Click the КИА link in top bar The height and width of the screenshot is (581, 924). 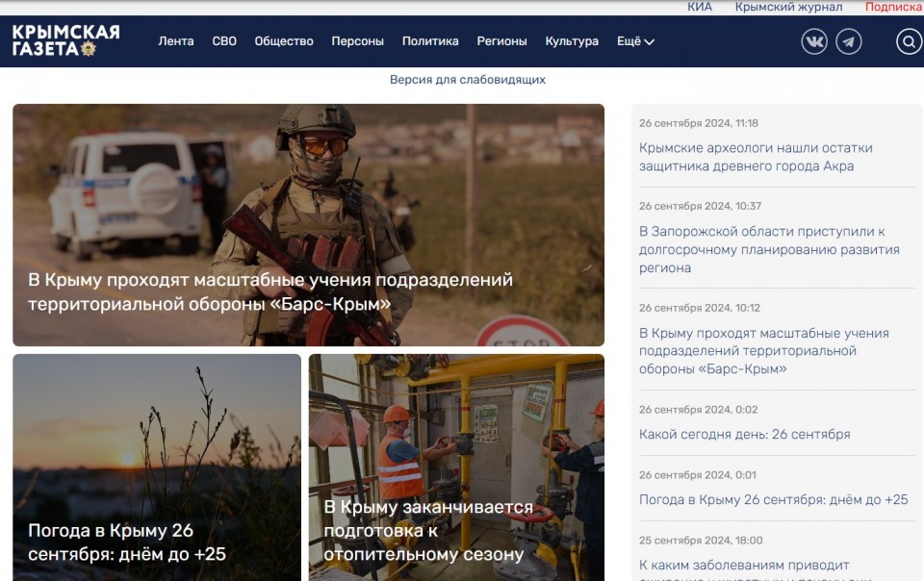[700, 7]
